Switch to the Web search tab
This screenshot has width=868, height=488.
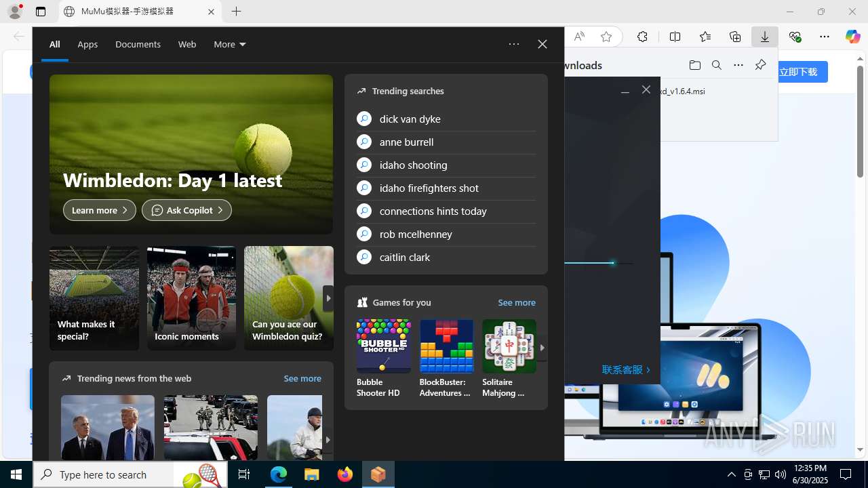[x=187, y=44]
